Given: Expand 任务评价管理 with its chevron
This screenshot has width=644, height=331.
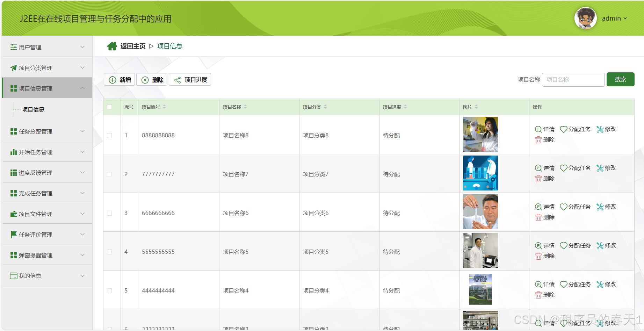Looking at the screenshot, I should [82, 234].
